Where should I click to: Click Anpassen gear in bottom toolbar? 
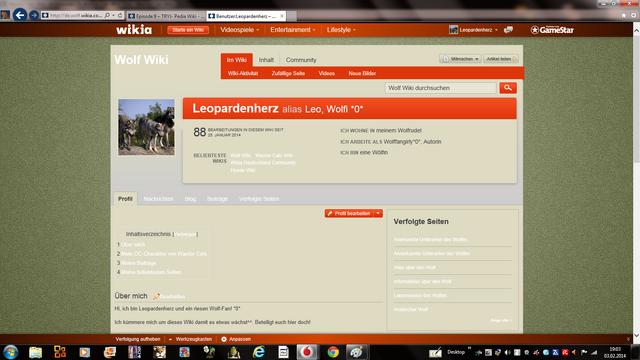click(236, 339)
